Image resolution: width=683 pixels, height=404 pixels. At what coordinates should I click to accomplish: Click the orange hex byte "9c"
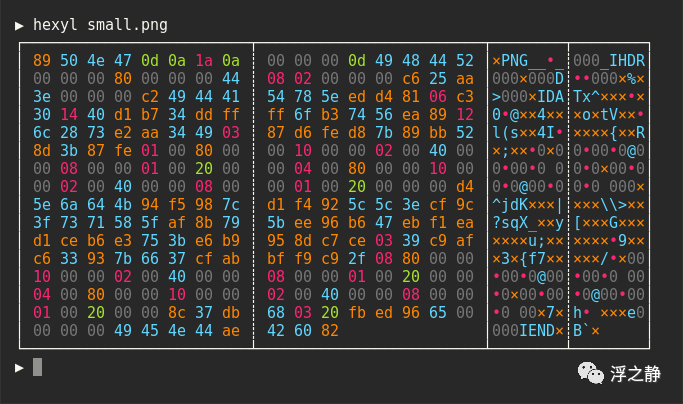(x=465, y=204)
